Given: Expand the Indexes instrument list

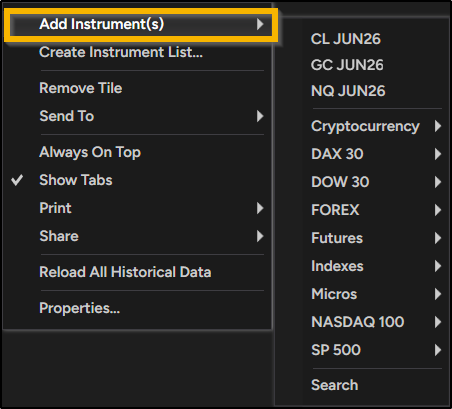Looking at the screenshot, I should 362,266.
